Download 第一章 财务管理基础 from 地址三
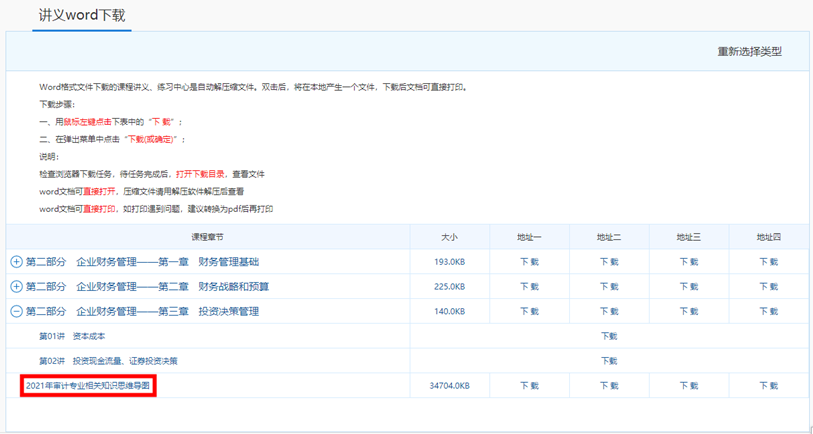Viewport: 813px width, 434px height. tap(689, 262)
